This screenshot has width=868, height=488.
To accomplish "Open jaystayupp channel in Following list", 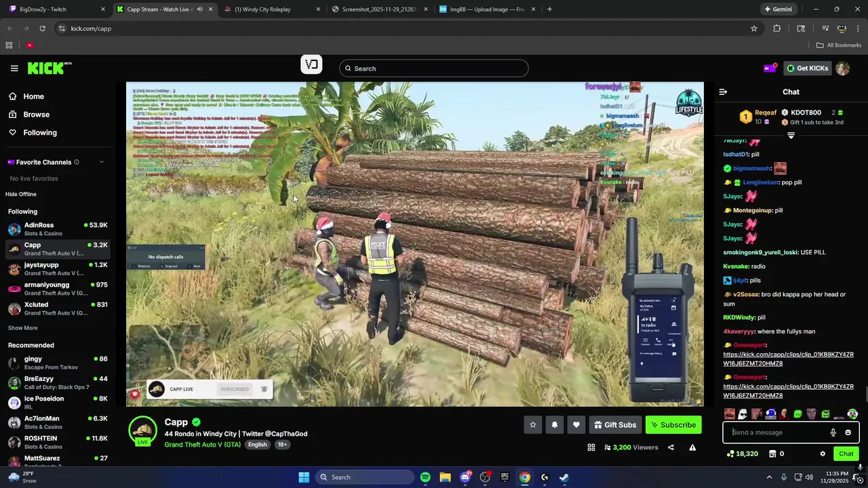I will (58, 269).
